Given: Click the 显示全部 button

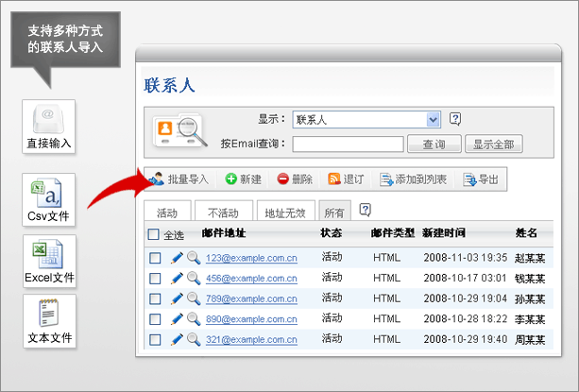Looking at the screenshot, I should [x=494, y=144].
